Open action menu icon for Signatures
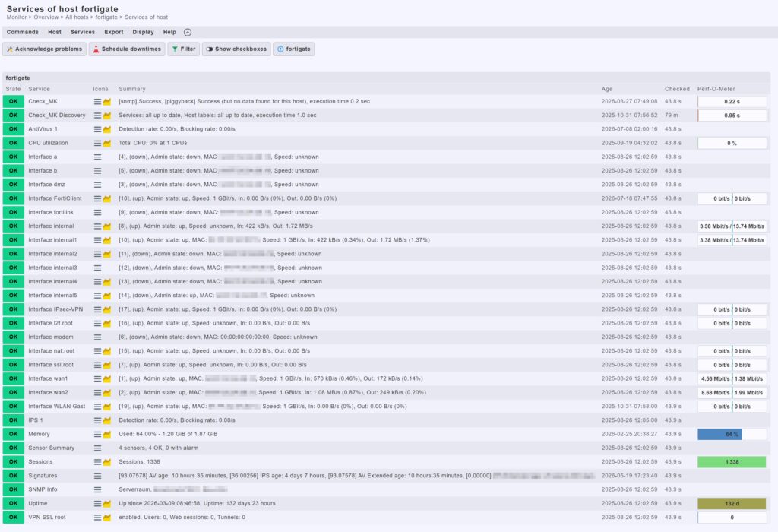 (98, 477)
